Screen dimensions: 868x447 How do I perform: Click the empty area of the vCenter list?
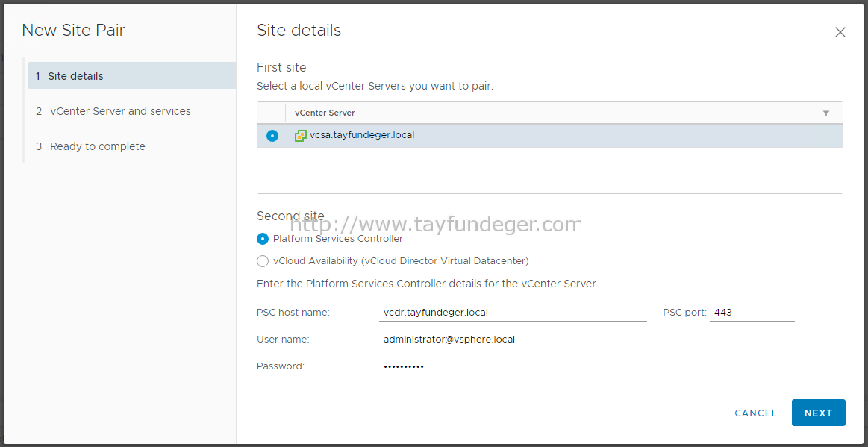coord(550,170)
